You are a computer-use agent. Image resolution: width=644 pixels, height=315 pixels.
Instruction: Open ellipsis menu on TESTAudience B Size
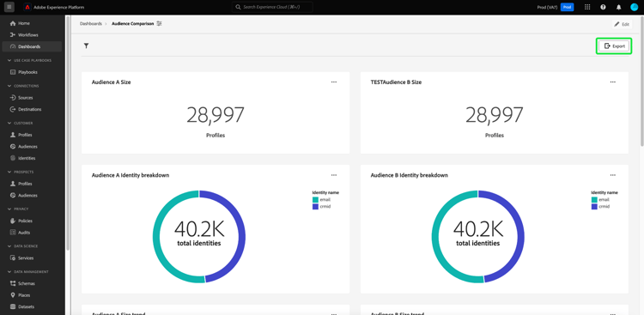click(x=613, y=82)
